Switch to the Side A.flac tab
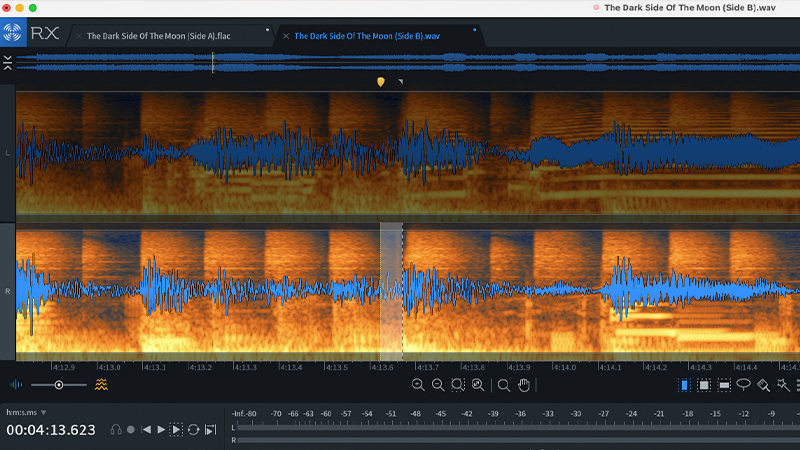This screenshot has height=450, width=800. tap(159, 36)
